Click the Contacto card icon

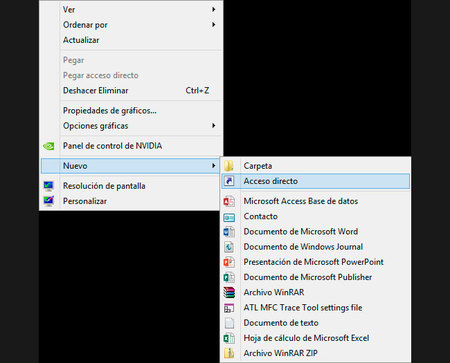click(x=229, y=217)
